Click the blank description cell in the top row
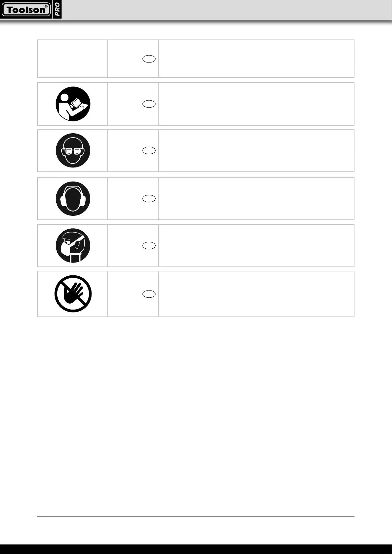Image resolution: width=392 pixels, height=554 pixels. pos(256,59)
